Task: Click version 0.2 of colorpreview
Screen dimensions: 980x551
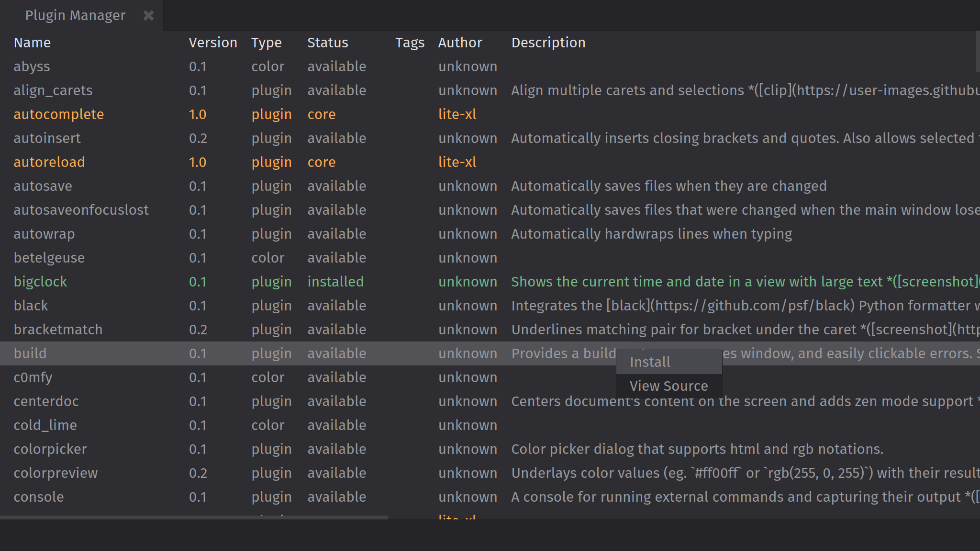Action: (198, 473)
